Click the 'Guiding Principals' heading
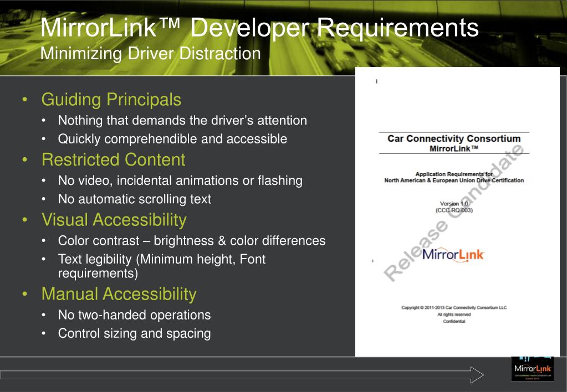The image size is (567, 392). pyautogui.click(x=111, y=99)
